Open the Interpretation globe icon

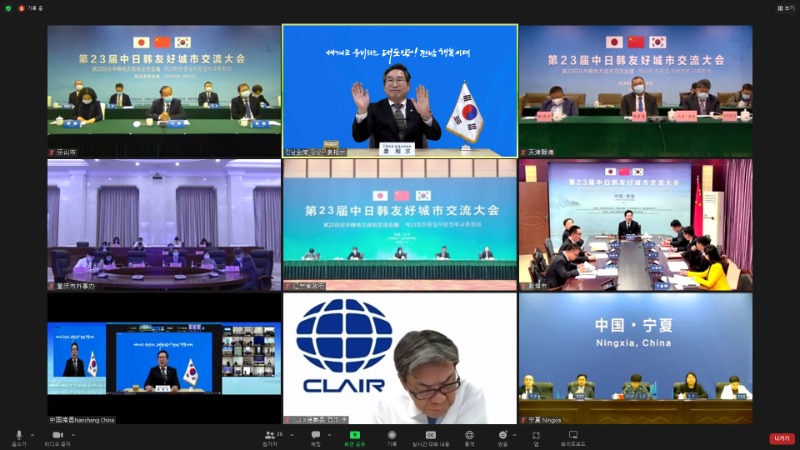[x=469, y=436]
